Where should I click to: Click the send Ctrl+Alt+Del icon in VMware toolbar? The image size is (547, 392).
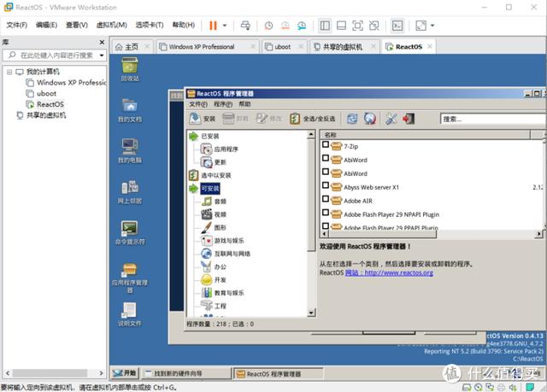pos(245,26)
